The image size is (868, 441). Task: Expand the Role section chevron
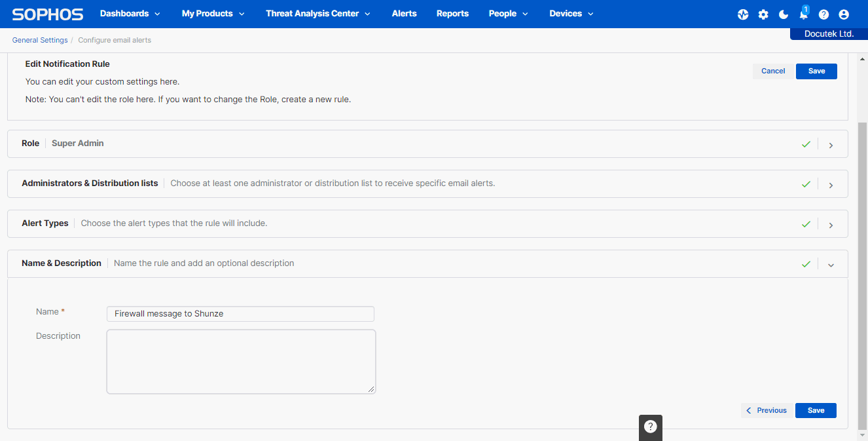pyautogui.click(x=831, y=145)
